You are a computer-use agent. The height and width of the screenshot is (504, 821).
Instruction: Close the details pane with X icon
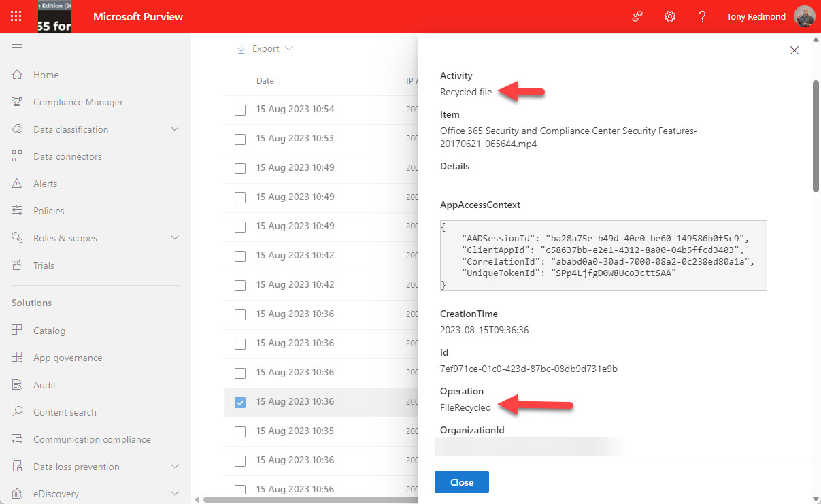(794, 50)
